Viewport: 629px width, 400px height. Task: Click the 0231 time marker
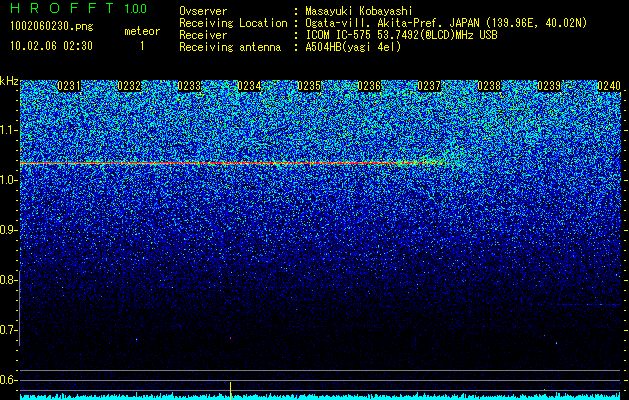coord(69,86)
